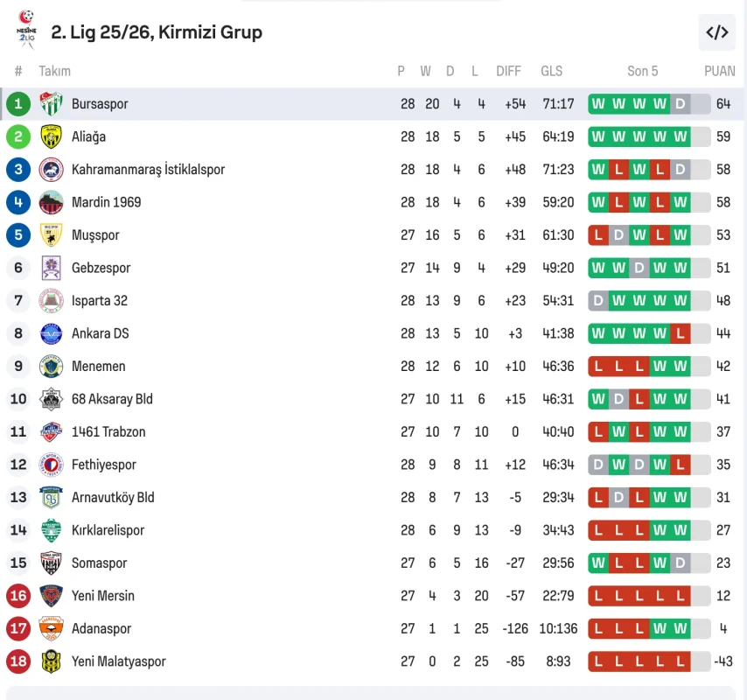
Task: Click Bursaspor's most recent draw result badge
Action: [x=680, y=104]
